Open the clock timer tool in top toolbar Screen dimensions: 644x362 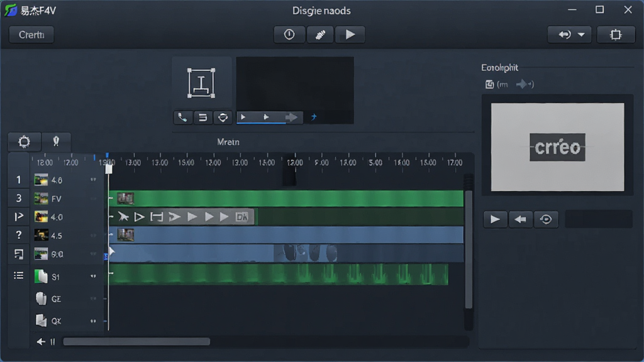(289, 35)
